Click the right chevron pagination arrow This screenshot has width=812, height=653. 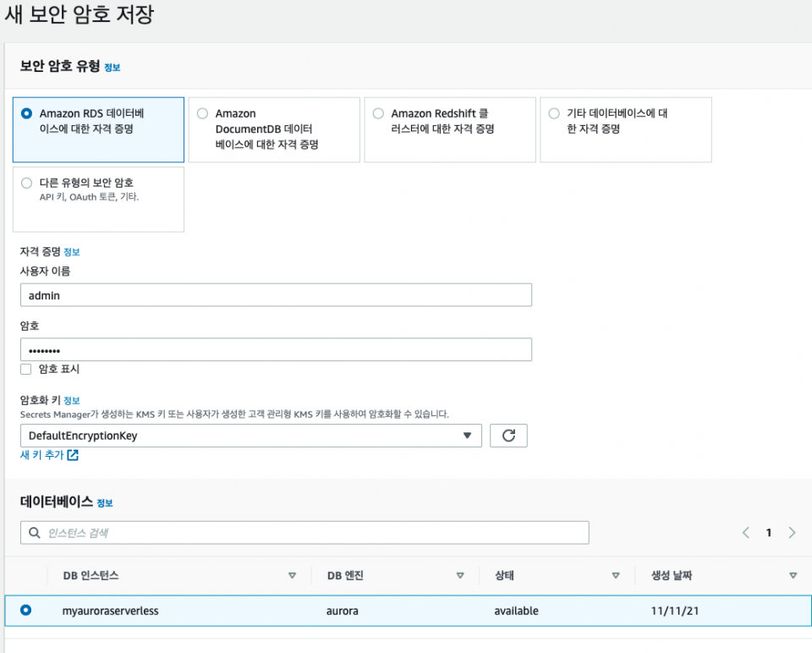792,532
